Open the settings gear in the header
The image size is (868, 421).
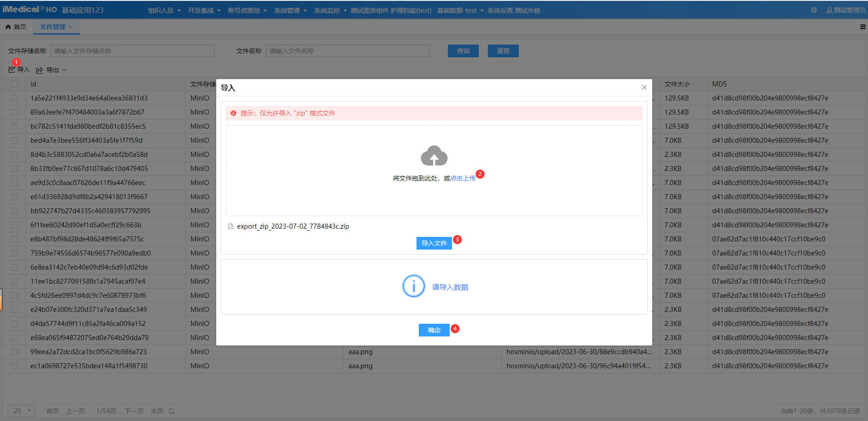click(813, 10)
